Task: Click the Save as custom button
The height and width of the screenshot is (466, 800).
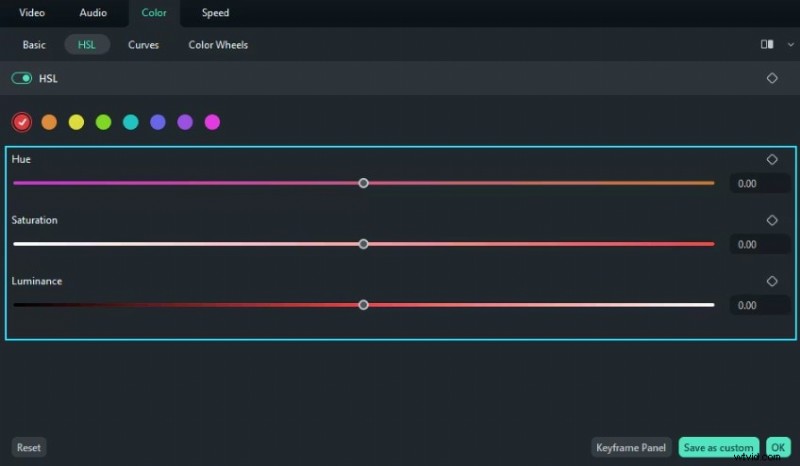Action: coord(718,448)
